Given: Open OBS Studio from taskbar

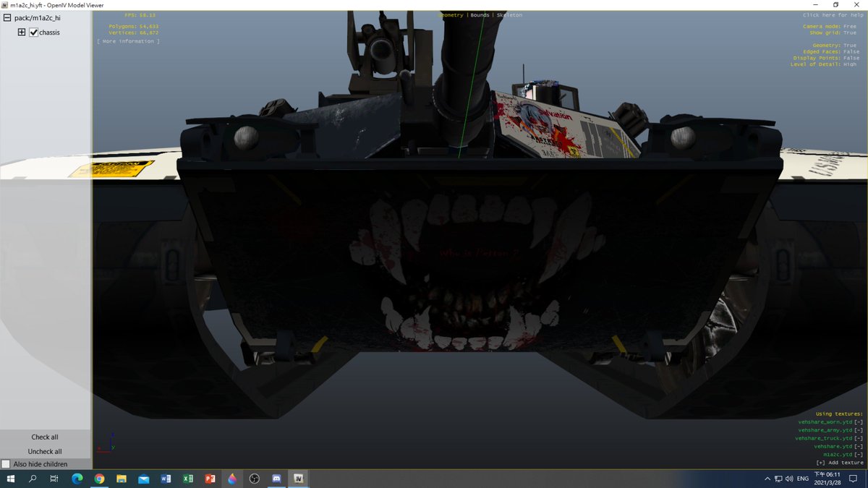Looking at the screenshot, I should tap(254, 479).
